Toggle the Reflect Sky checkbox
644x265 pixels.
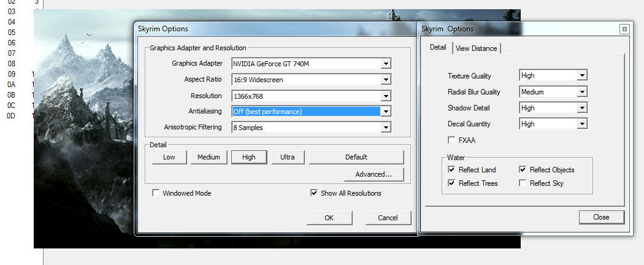[x=522, y=183]
